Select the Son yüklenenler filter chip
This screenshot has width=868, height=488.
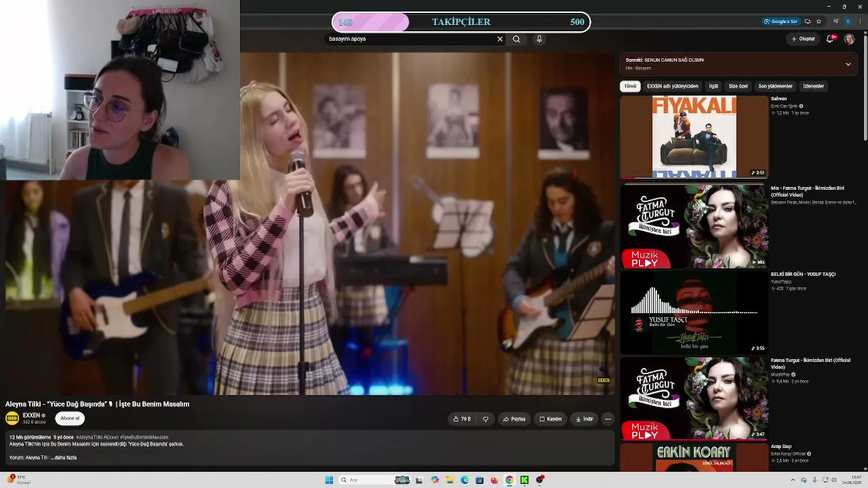pos(775,86)
